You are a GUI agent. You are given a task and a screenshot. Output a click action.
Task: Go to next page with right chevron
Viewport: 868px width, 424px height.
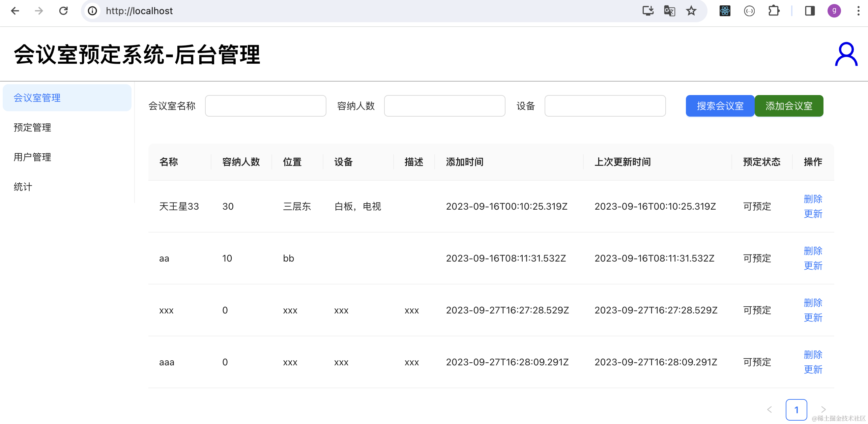point(823,410)
